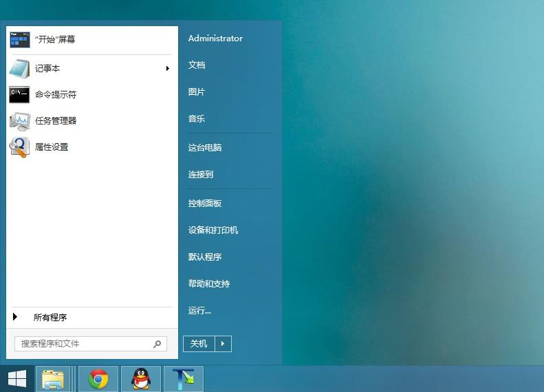Open 记事本 via its notepad icon

click(20, 69)
